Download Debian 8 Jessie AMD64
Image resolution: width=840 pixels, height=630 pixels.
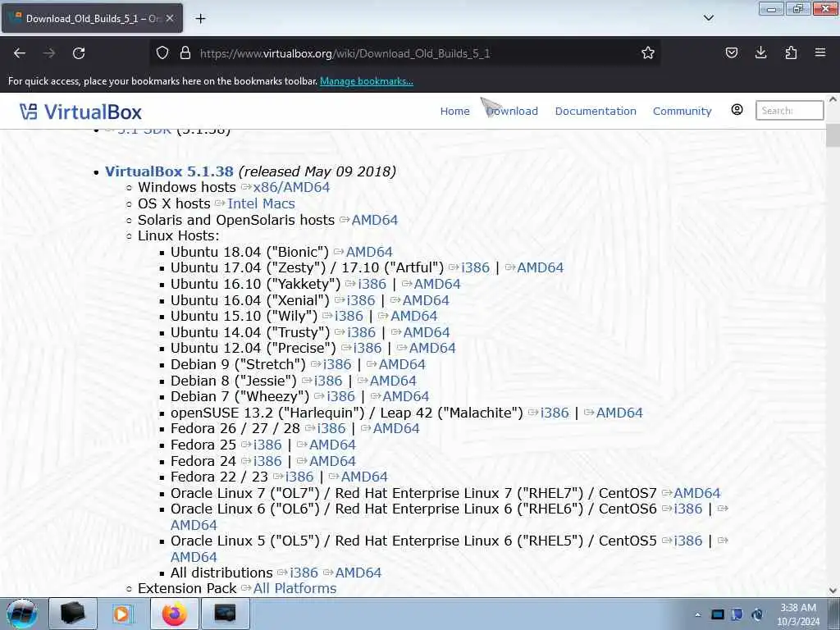point(393,381)
